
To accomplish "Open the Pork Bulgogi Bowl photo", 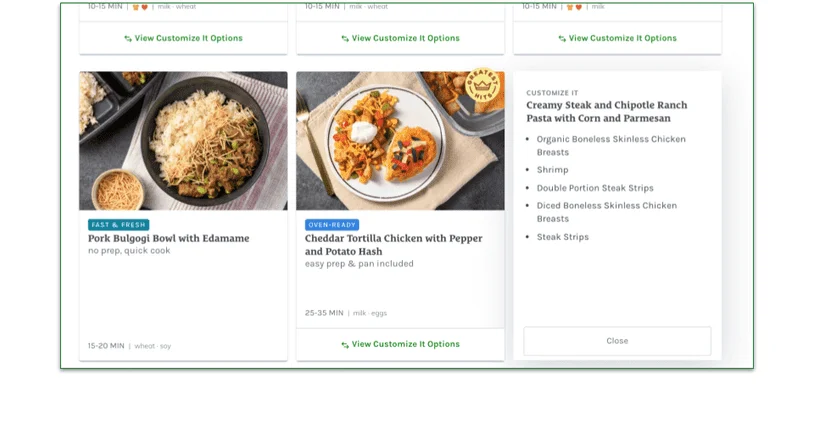I will pos(183,141).
